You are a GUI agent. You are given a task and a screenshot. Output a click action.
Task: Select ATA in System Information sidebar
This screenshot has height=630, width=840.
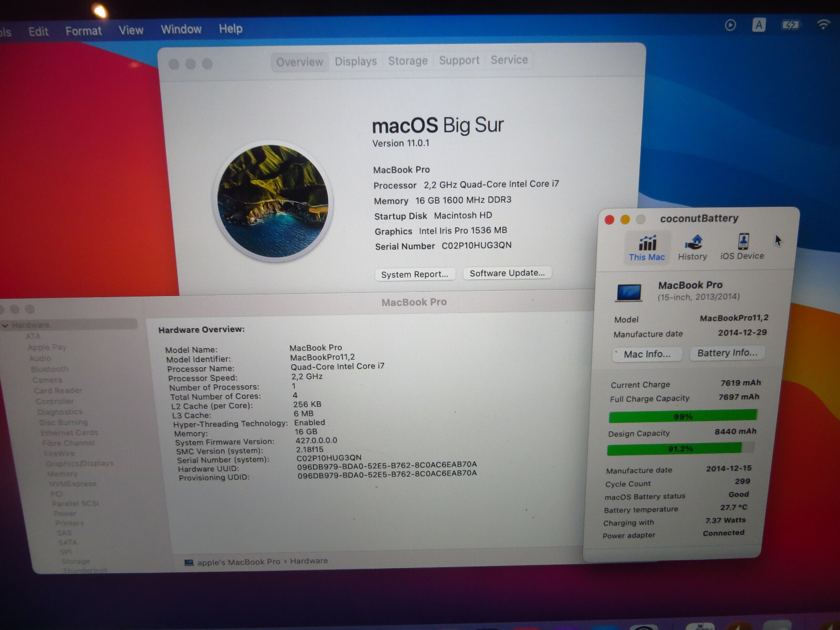point(33,336)
